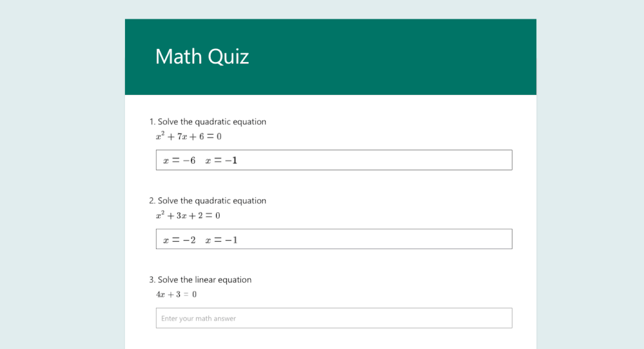Click the equation 4x + 3 = 0
Viewport: 644px width, 349px height.
click(x=176, y=294)
